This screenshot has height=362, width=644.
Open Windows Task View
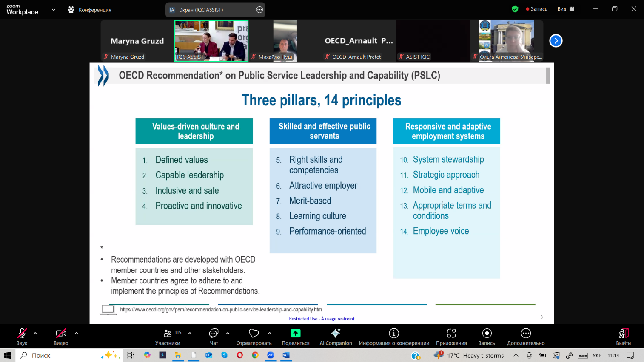131,355
